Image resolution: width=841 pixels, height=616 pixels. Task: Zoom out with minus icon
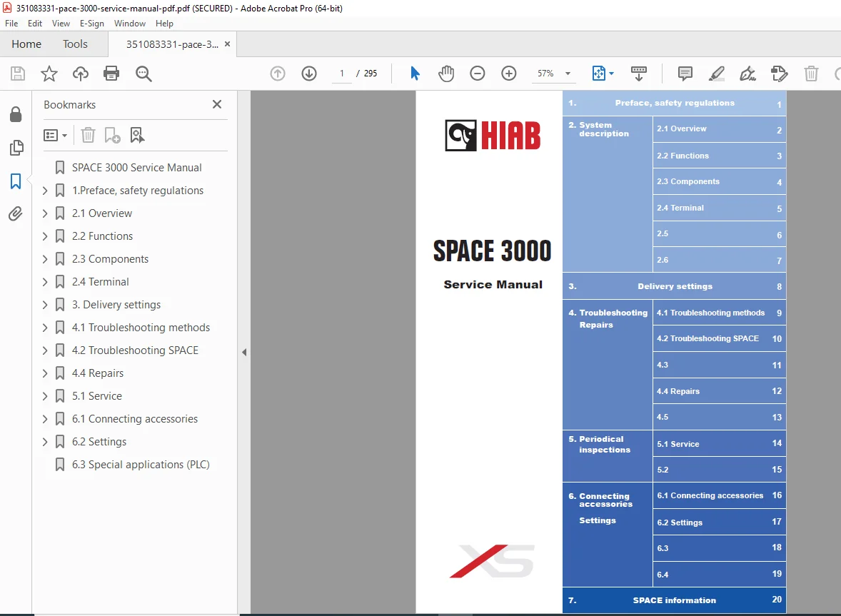pos(478,74)
